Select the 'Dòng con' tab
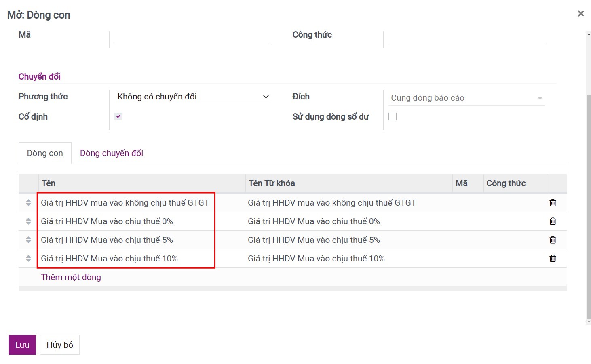Screen dimensions: 591x364 pyautogui.click(x=45, y=153)
